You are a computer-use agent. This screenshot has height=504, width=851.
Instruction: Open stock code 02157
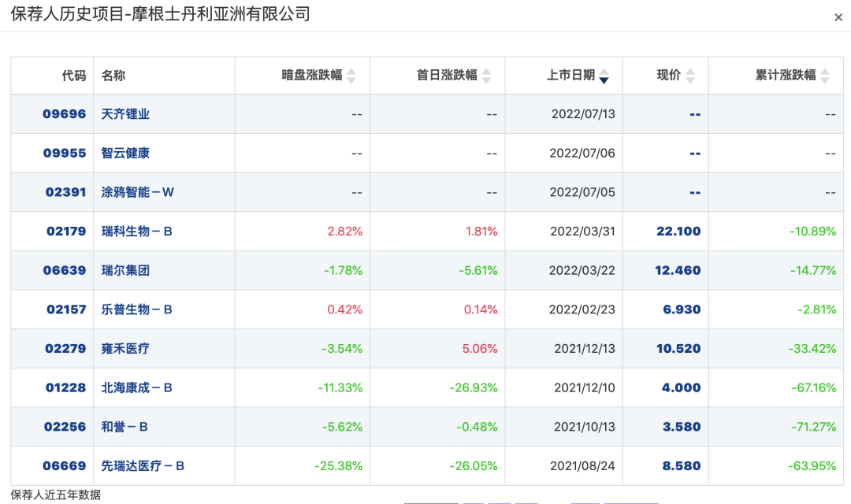66,309
